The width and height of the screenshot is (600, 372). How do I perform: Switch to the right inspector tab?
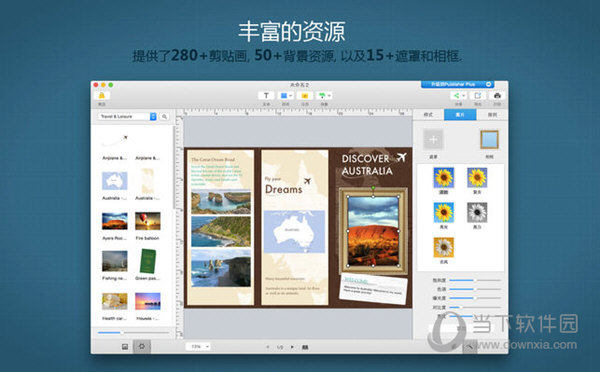click(492, 115)
